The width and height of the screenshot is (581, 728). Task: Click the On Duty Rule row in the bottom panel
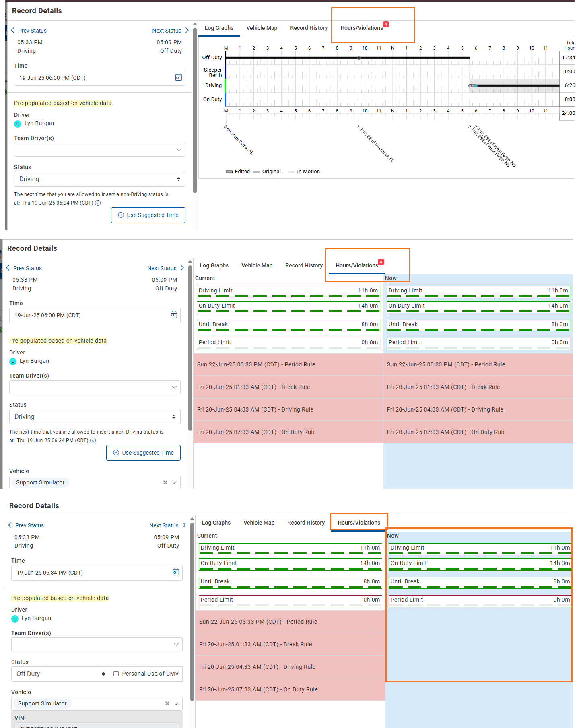290,689
